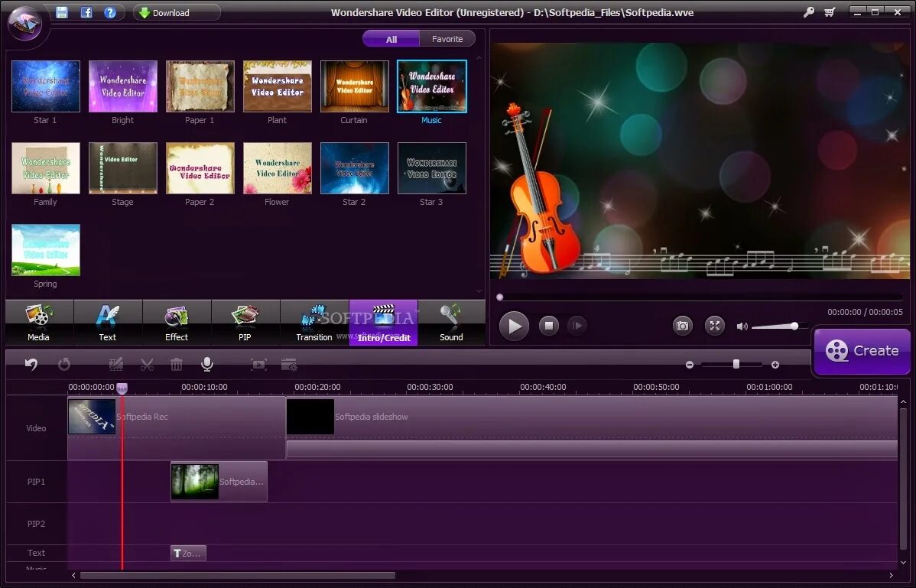The height and width of the screenshot is (588, 916).
Task: Zoom in the timeline with the plus icon
Action: point(775,365)
